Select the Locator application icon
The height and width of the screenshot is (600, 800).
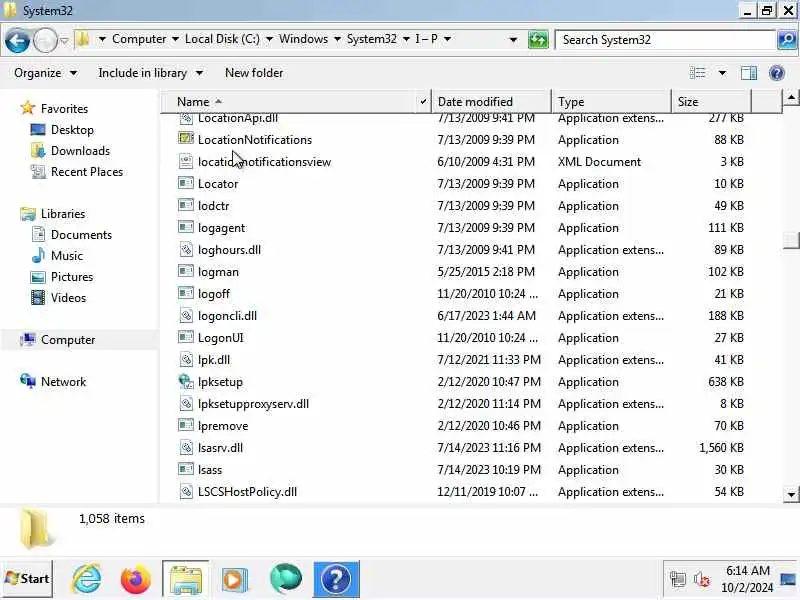coord(186,183)
